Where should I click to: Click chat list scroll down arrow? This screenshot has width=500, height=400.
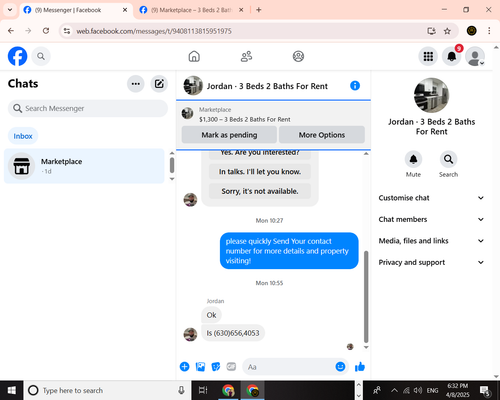(x=172, y=179)
